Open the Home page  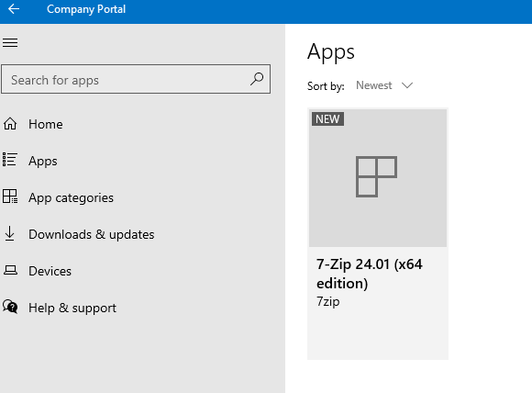click(46, 124)
